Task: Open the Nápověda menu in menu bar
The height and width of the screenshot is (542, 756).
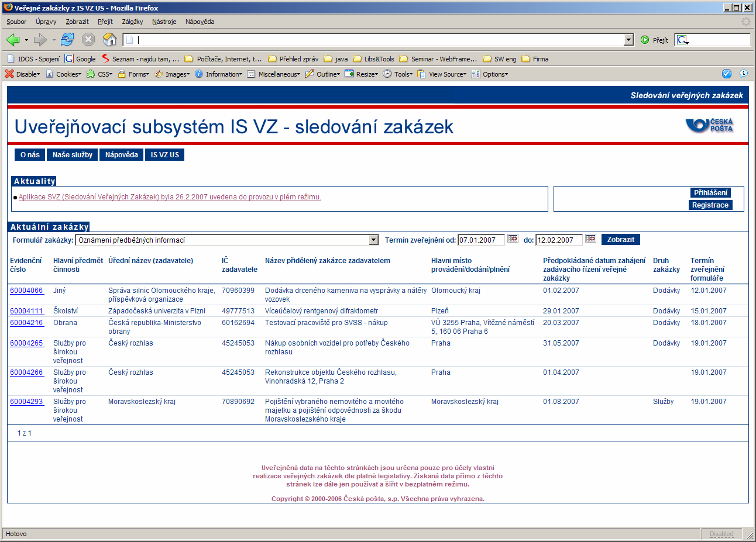Action: 200,22
